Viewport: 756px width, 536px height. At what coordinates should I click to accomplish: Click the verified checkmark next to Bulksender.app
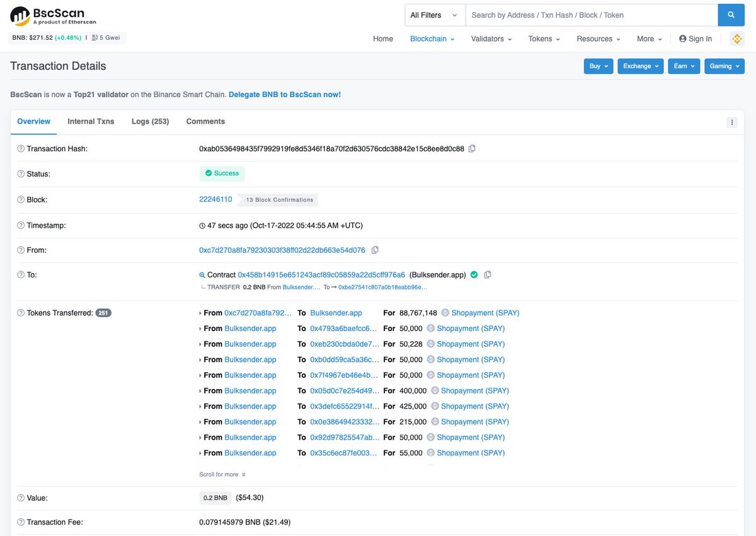(x=474, y=275)
